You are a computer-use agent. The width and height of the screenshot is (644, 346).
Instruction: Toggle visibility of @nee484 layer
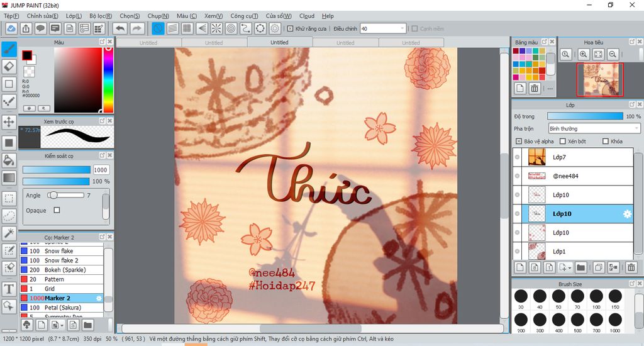(517, 176)
